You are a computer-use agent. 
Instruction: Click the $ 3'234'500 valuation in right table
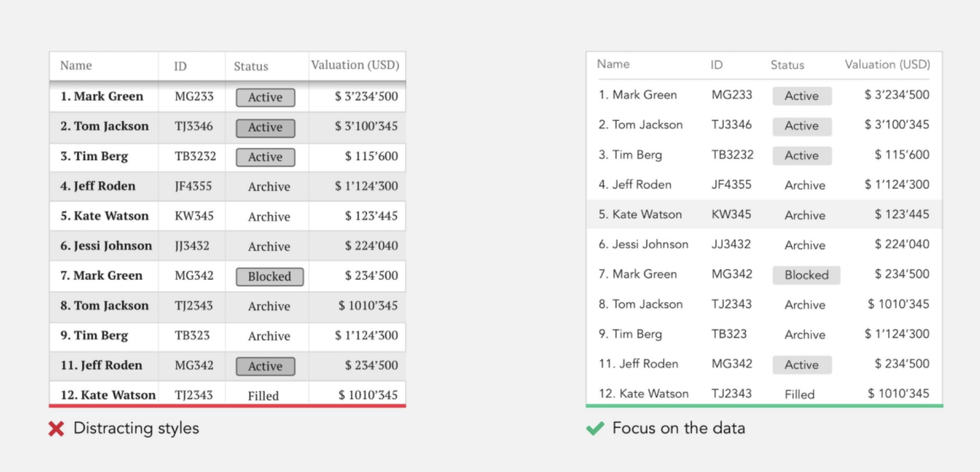coord(897,95)
